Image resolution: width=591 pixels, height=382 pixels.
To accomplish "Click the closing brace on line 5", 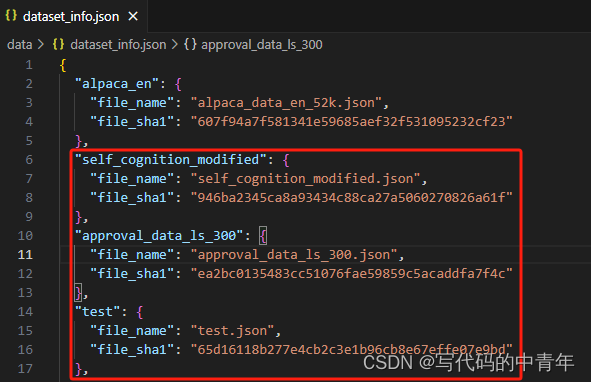I will click(78, 141).
